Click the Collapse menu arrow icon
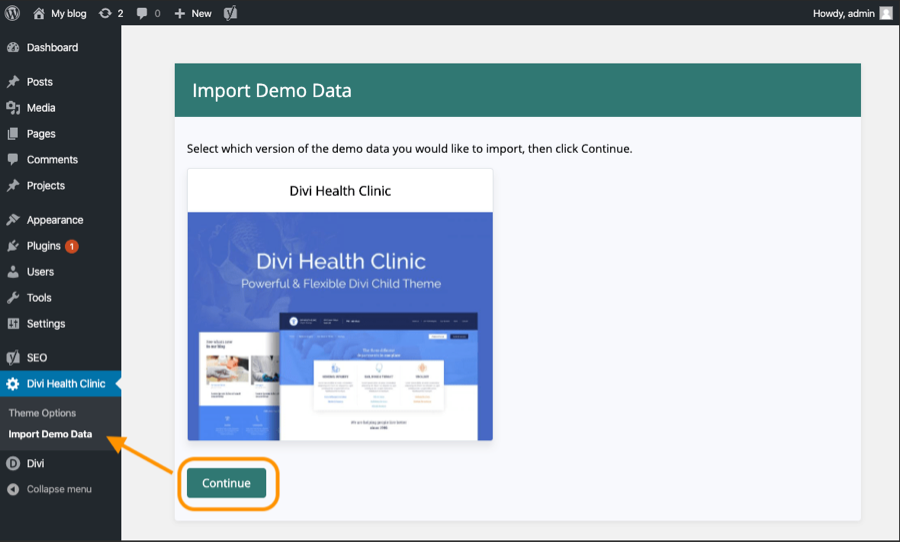 tap(13, 489)
